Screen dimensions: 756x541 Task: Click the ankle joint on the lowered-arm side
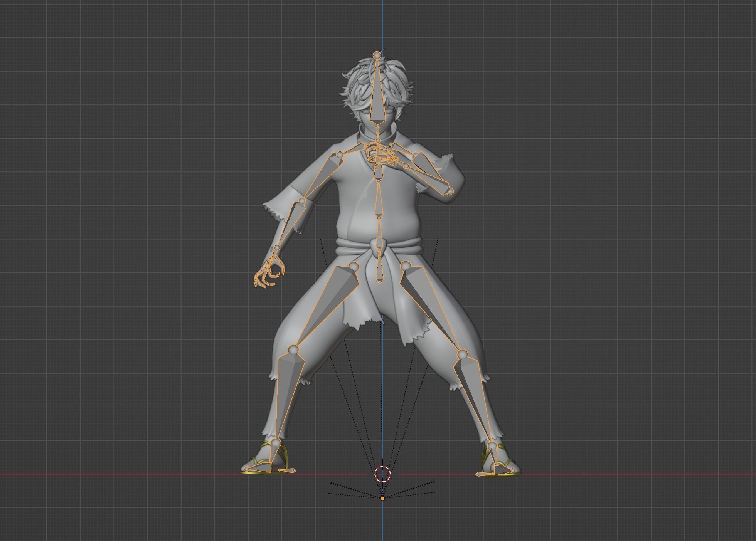click(276, 442)
